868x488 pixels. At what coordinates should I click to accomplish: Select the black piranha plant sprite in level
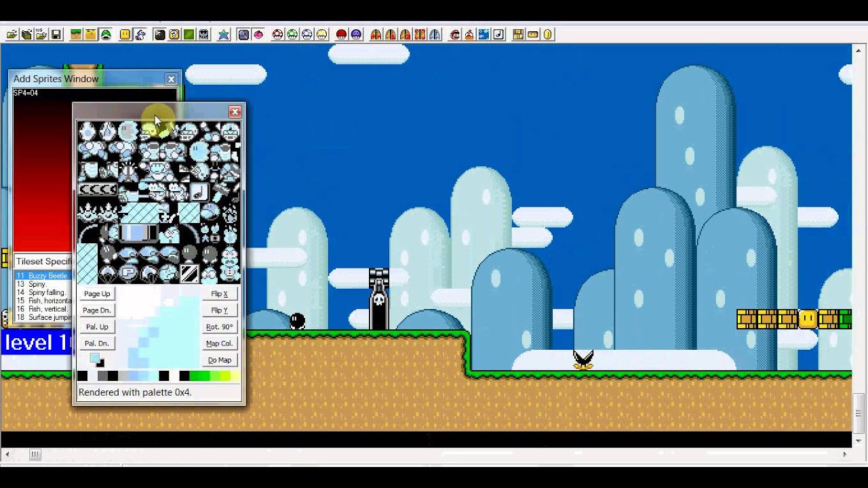pos(583,359)
